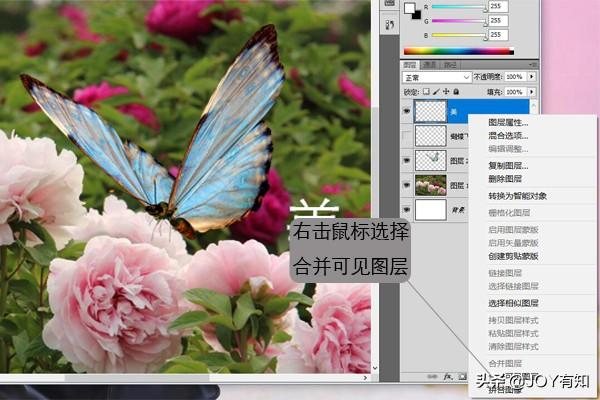Click the fx layer style icon
The height and width of the screenshot is (400, 600).
(448, 377)
